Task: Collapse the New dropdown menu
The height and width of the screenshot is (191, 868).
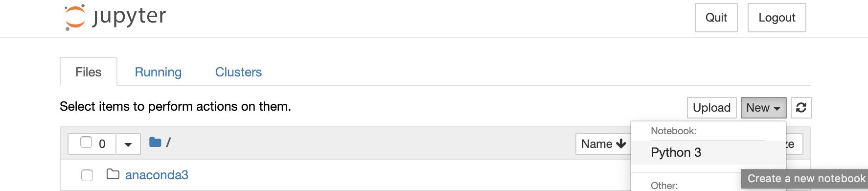Action: point(763,108)
